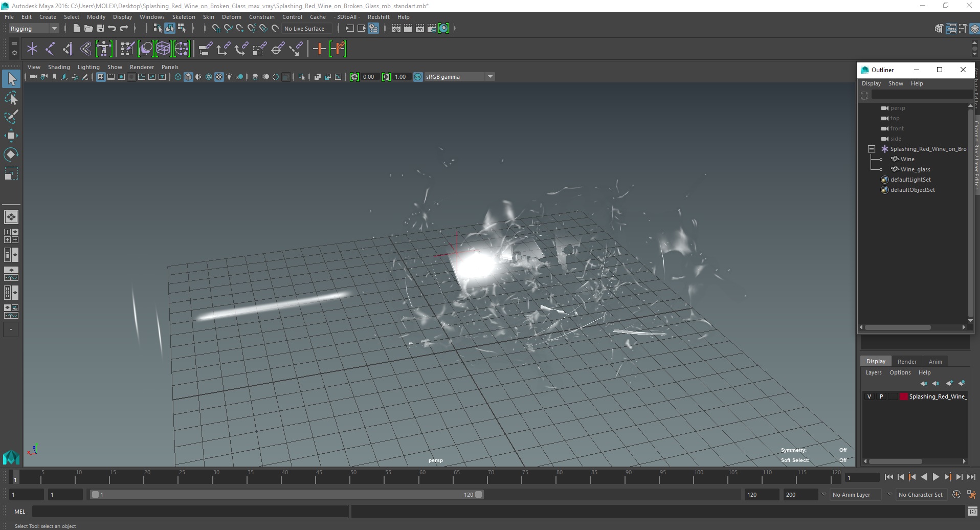The width and height of the screenshot is (980, 530).
Task: Toggle snap to grids magnet icon
Action: point(216,29)
